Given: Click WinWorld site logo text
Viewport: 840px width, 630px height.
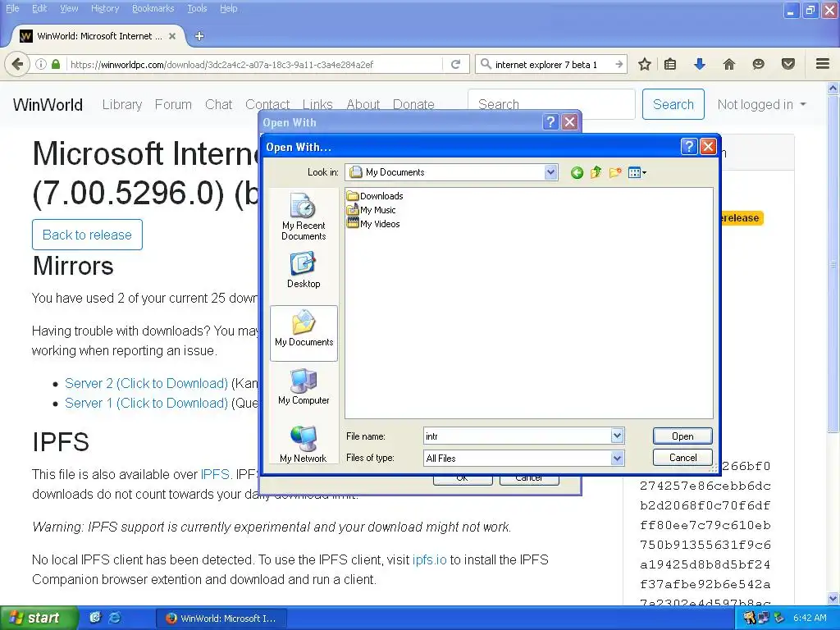Looking at the screenshot, I should pos(48,104).
